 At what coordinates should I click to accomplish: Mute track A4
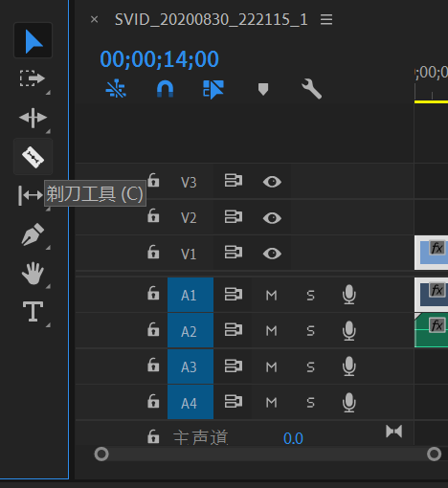tap(272, 403)
